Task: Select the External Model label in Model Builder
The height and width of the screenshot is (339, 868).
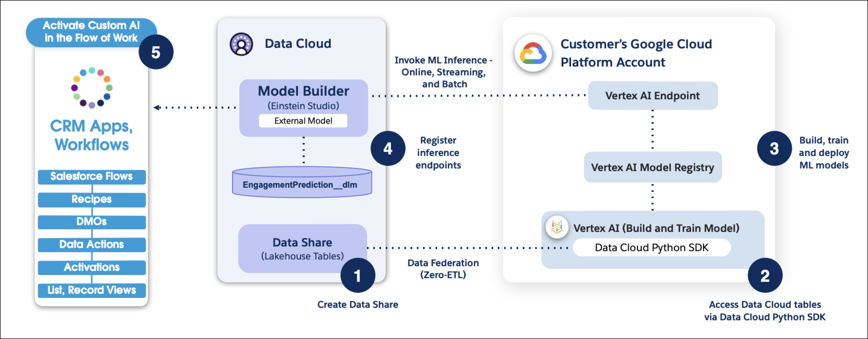Action: pos(303,120)
